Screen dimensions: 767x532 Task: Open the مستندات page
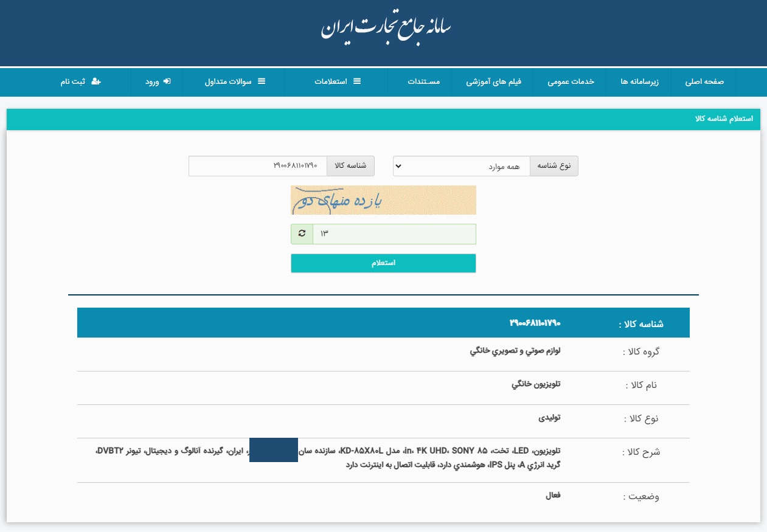pos(424,81)
